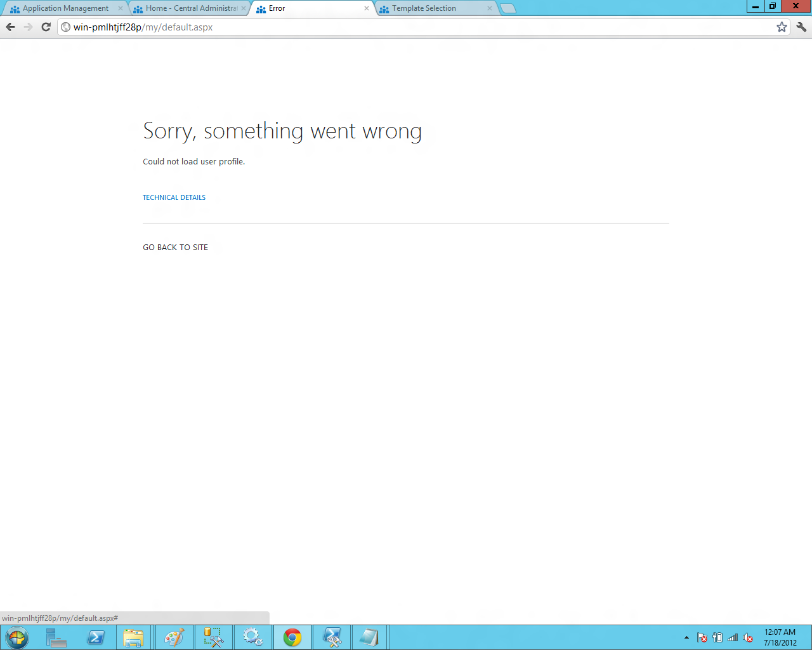This screenshot has width=812, height=650.
Task: Open the network status flyout
Action: click(x=732, y=637)
